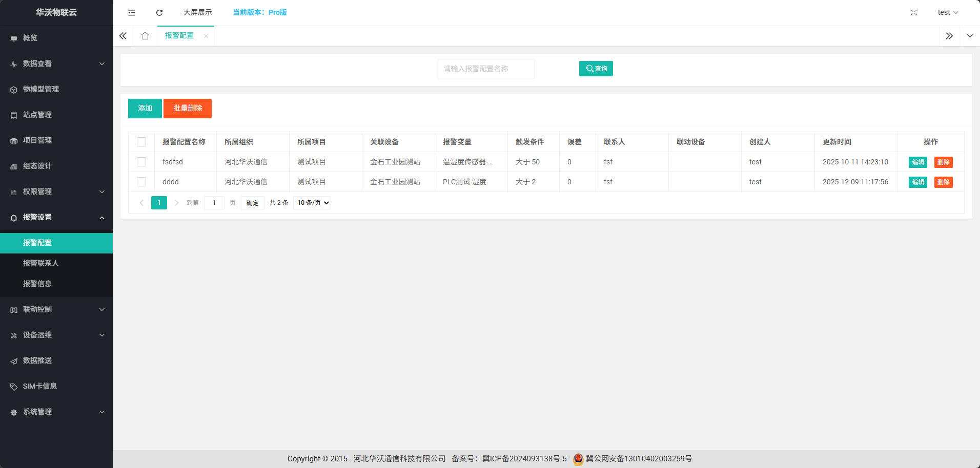Click the 添加 button

pos(145,109)
